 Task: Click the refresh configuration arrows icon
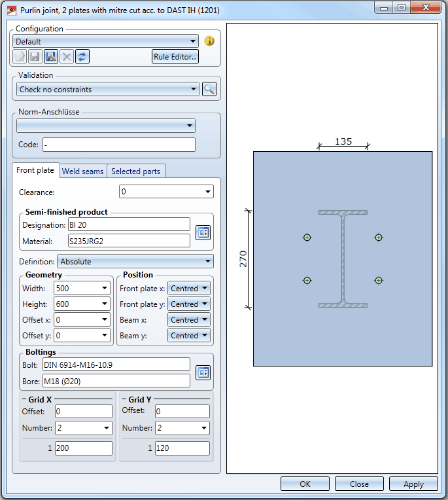click(82, 57)
